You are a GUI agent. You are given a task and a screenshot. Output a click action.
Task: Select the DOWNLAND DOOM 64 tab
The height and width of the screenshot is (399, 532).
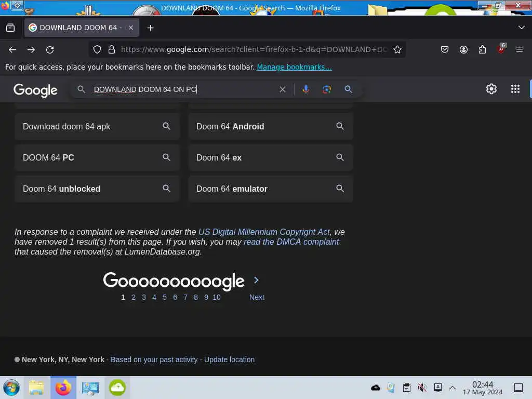click(82, 28)
